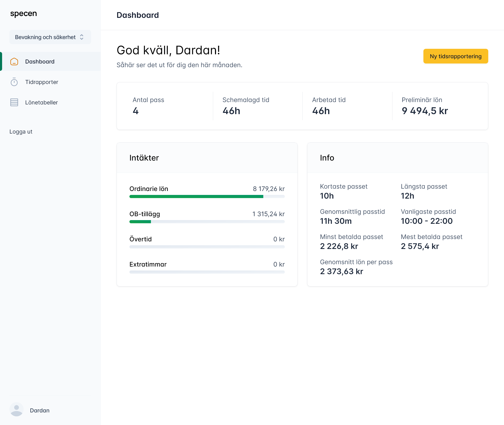Image resolution: width=504 pixels, height=425 pixels.
Task: Click the Längsta passet value 12h
Action: coord(407,196)
